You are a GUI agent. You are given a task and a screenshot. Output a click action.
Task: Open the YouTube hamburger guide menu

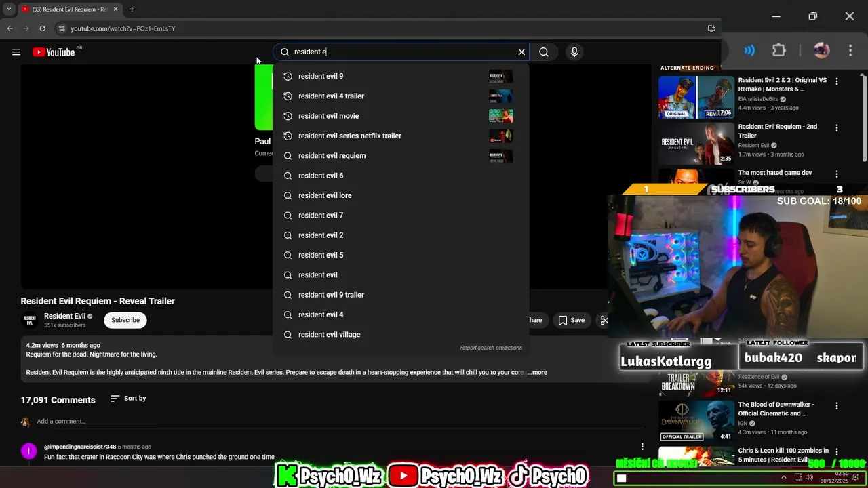(16, 52)
